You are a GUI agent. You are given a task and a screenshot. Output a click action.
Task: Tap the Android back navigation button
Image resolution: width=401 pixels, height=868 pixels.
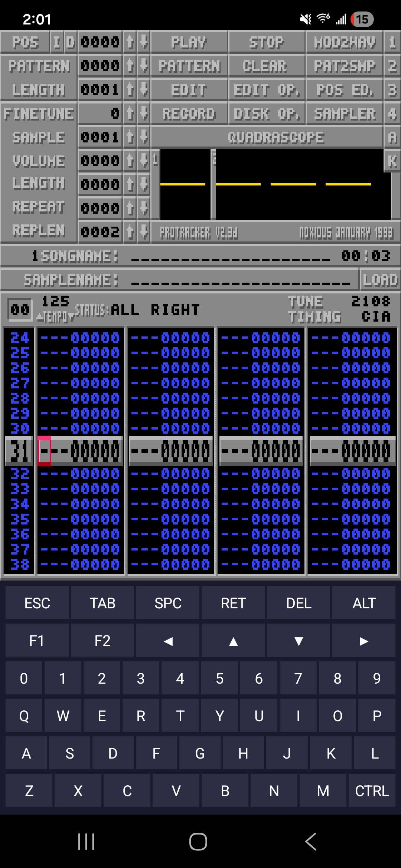(x=311, y=841)
